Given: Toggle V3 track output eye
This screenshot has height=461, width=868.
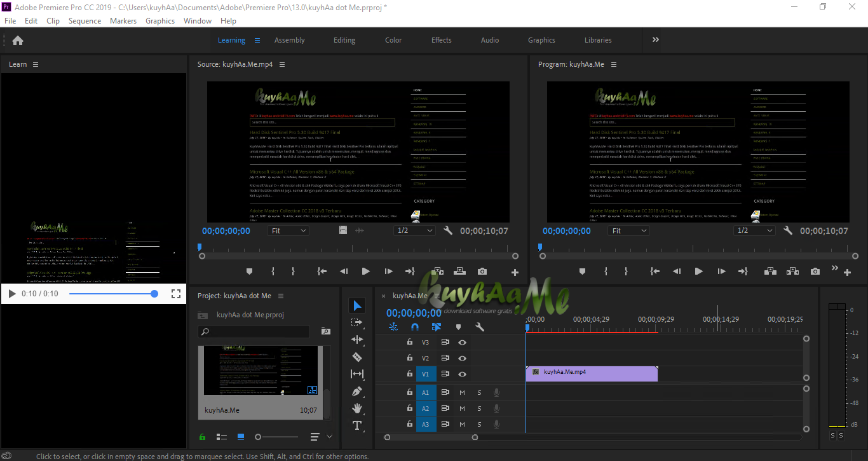Looking at the screenshot, I should click(x=463, y=342).
